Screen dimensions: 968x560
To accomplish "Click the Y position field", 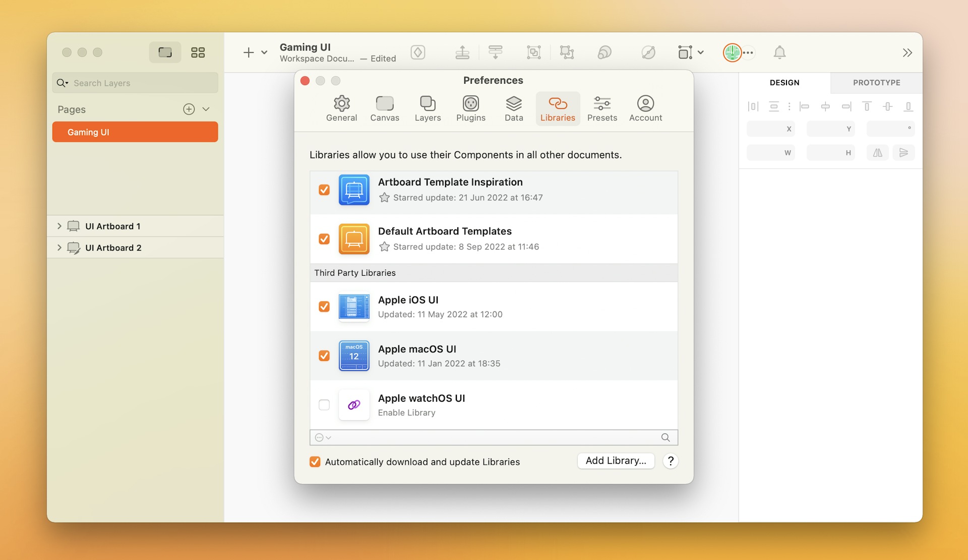I will coord(830,129).
